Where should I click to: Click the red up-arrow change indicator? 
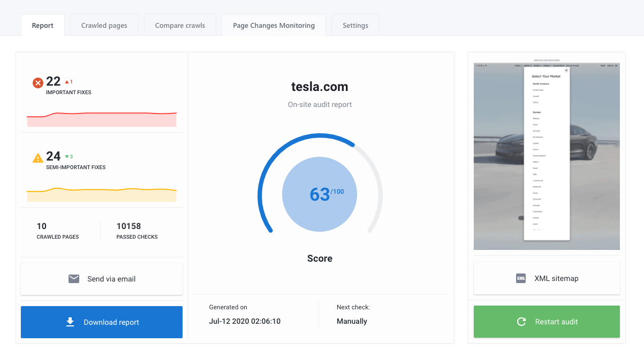tap(69, 82)
